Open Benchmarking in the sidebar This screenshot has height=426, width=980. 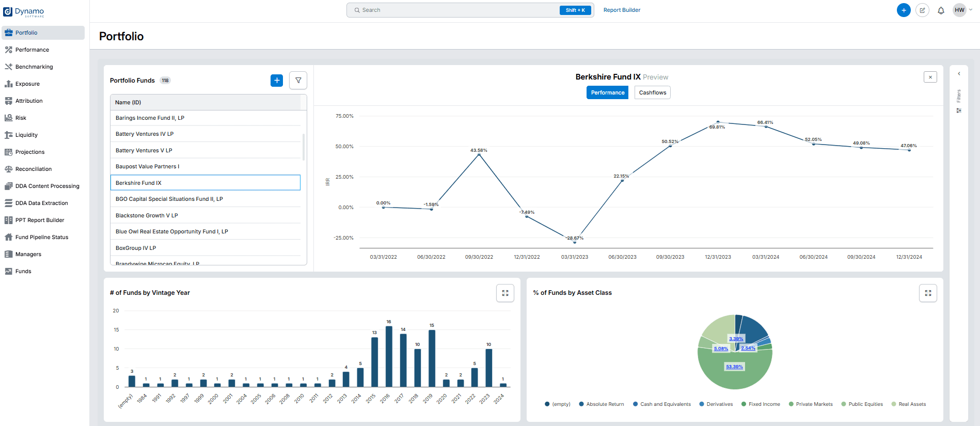34,67
